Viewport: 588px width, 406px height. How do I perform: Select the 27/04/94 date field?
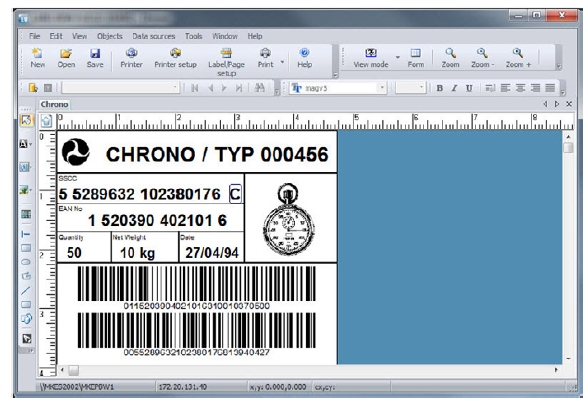pyautogui.click(x=212, y=253)
